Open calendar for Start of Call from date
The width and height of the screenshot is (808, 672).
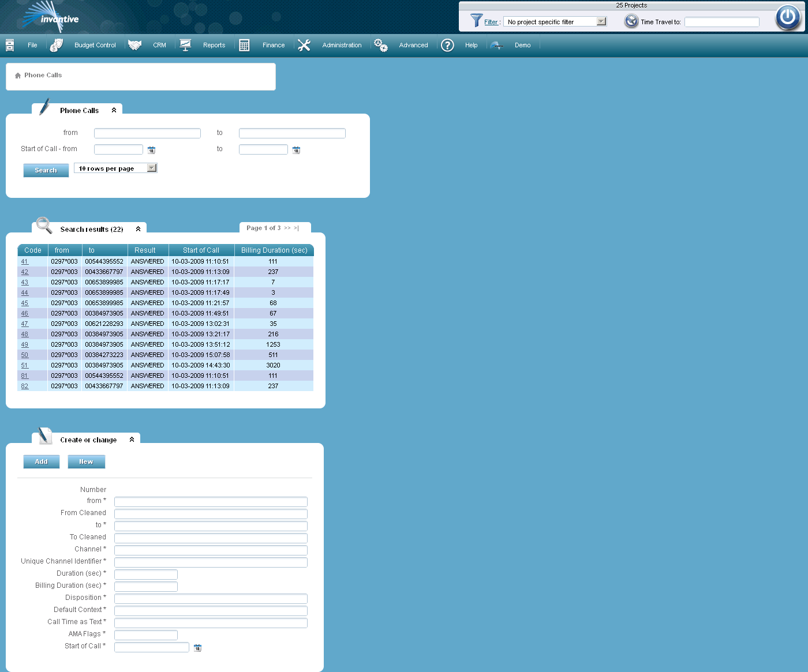click(x=151, y=150)
